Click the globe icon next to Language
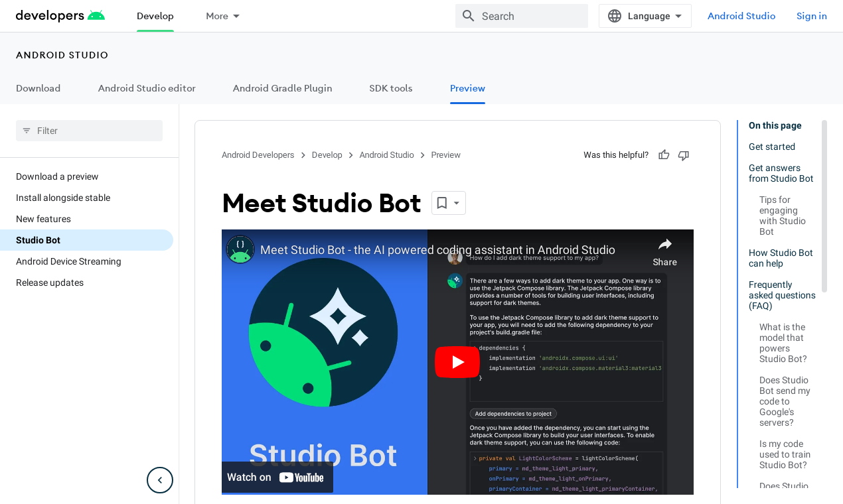843x504 pixels. click(x=614, y=15)
